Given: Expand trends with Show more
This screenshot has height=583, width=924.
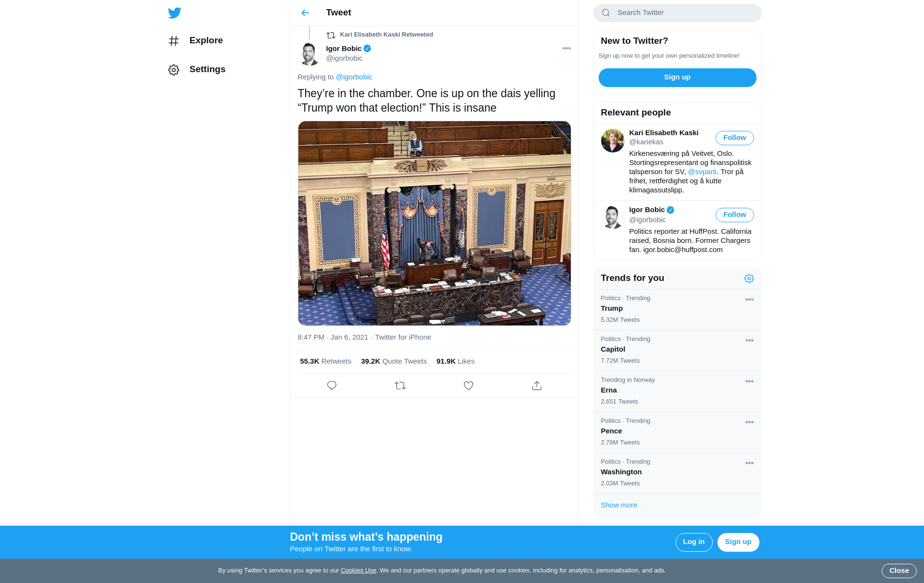Looking at the screenshot, I should coord(619,505).
